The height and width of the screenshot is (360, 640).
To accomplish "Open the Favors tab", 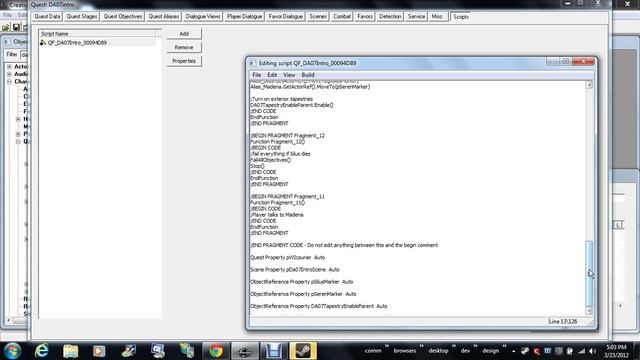I will click(365, 16).
